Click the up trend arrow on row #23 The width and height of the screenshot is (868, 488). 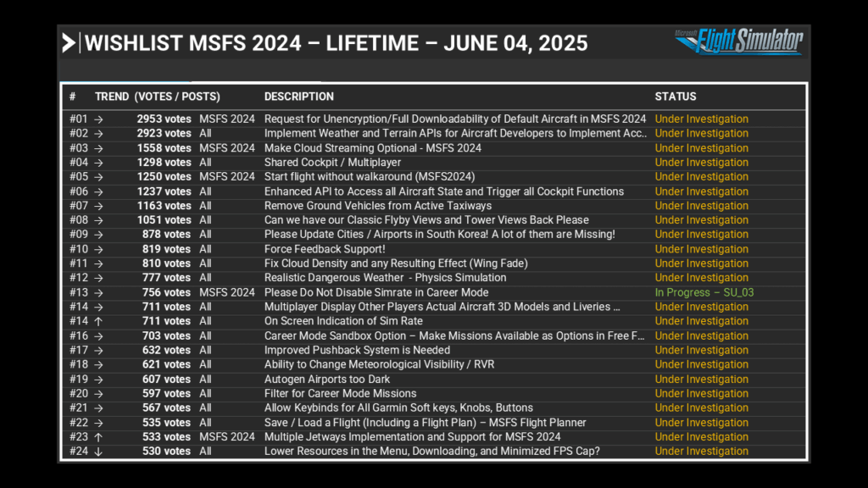point(98,437)
